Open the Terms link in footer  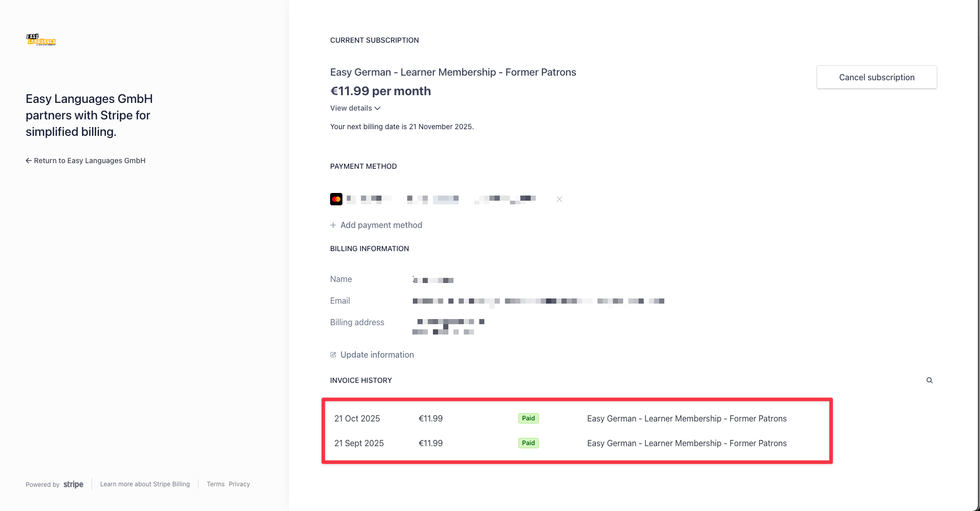(215, 484)
